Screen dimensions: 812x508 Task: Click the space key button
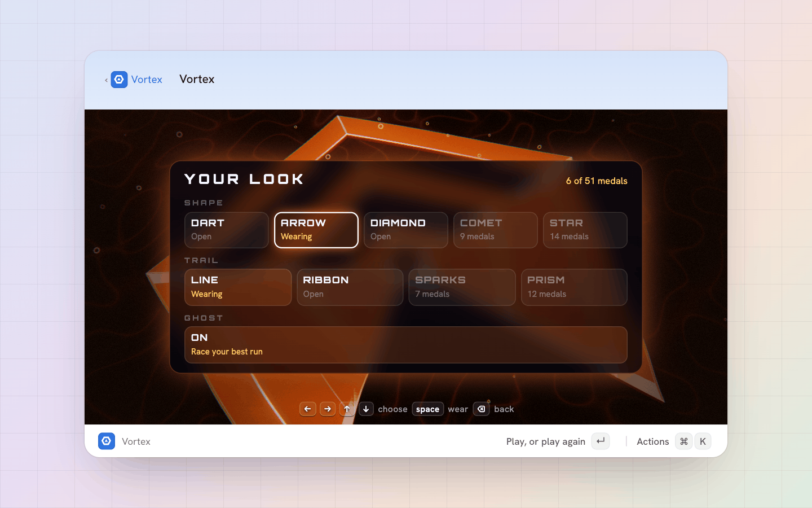pos(427,409)
